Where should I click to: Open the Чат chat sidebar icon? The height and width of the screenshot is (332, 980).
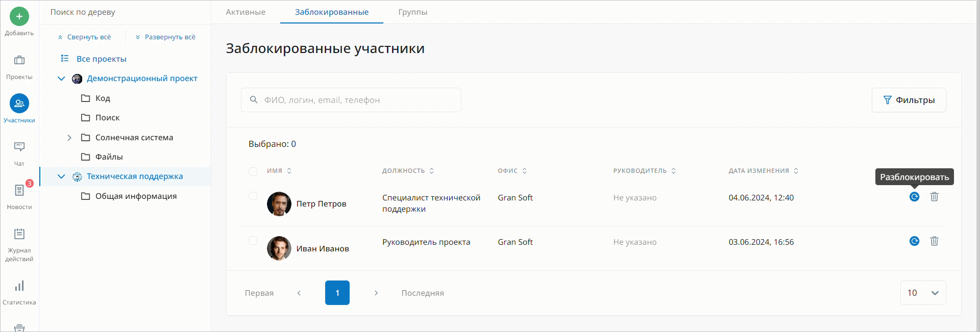pos(19,147)
